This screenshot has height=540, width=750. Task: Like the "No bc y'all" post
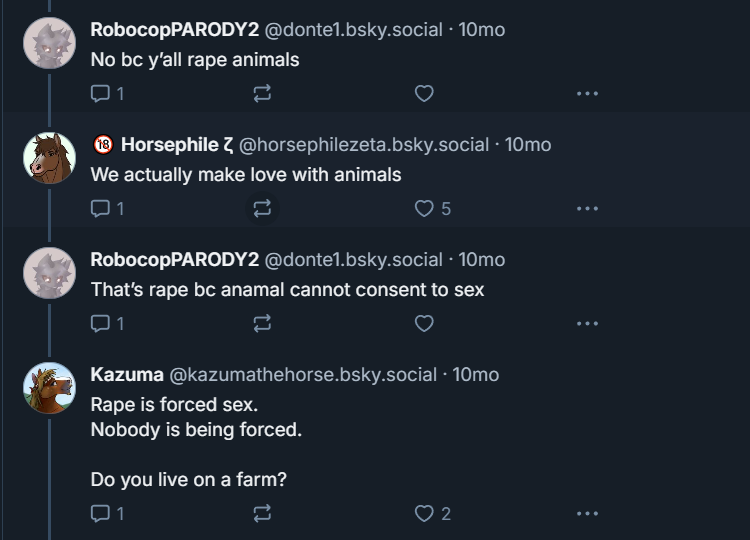pos(424,93)
